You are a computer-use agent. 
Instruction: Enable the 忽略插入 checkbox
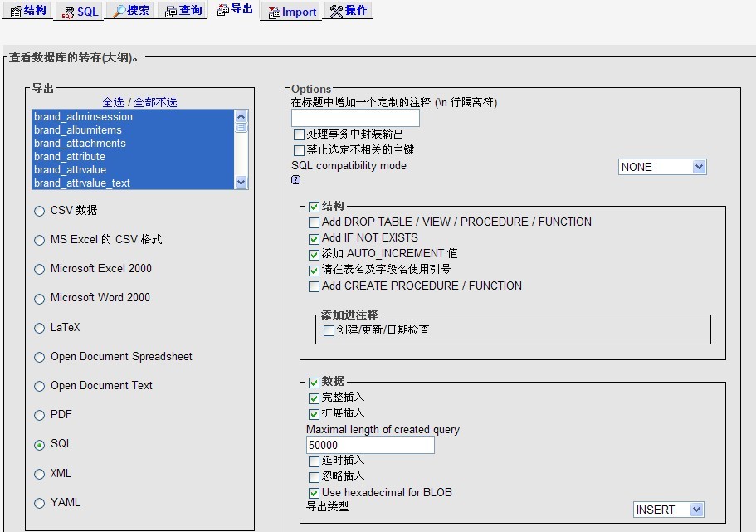[x=314, y=477]
